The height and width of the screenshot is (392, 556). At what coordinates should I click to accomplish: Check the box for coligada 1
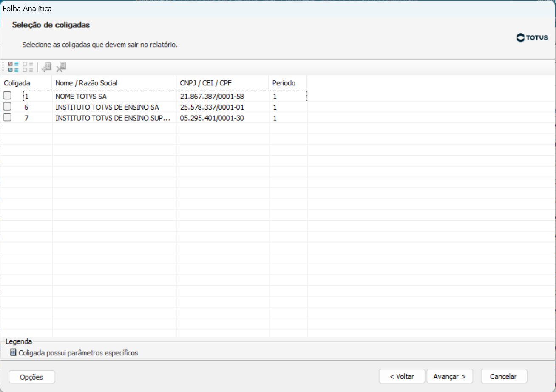coord(7,95)
